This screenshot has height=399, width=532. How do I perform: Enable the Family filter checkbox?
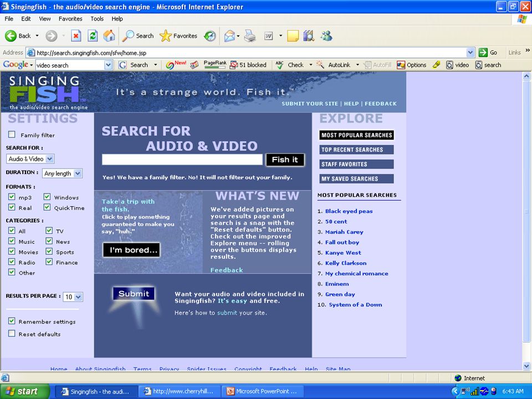point(12,135)
